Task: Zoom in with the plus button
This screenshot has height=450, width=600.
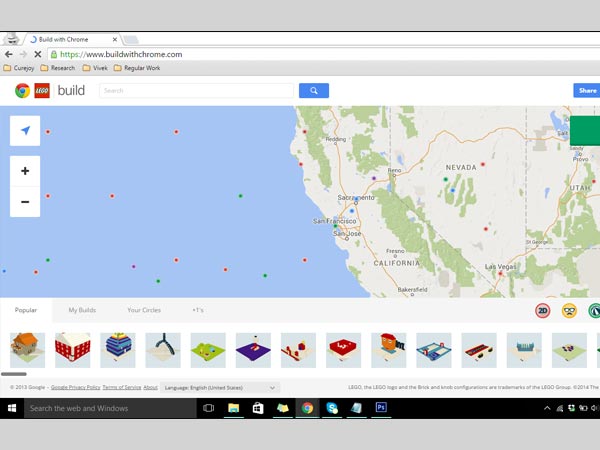Action: click(x=25, y=171)
